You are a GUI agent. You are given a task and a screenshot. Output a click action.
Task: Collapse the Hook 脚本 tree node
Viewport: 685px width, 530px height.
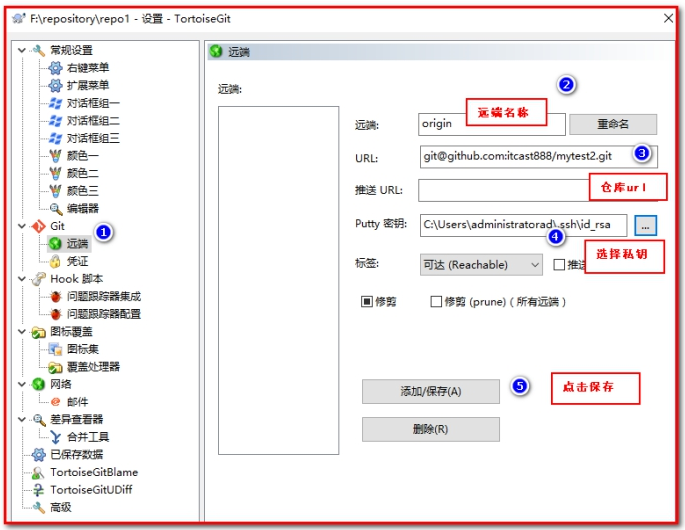click(x=21, y=279)
